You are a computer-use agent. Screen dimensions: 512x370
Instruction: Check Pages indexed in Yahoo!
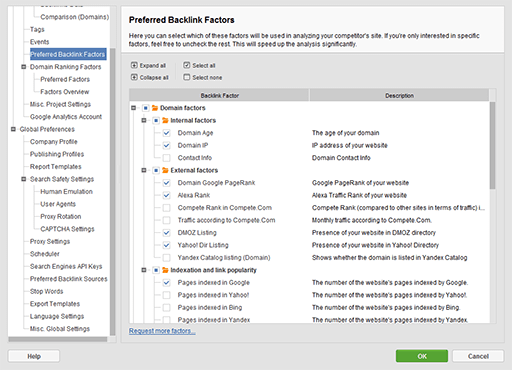(x=166, y=295)
